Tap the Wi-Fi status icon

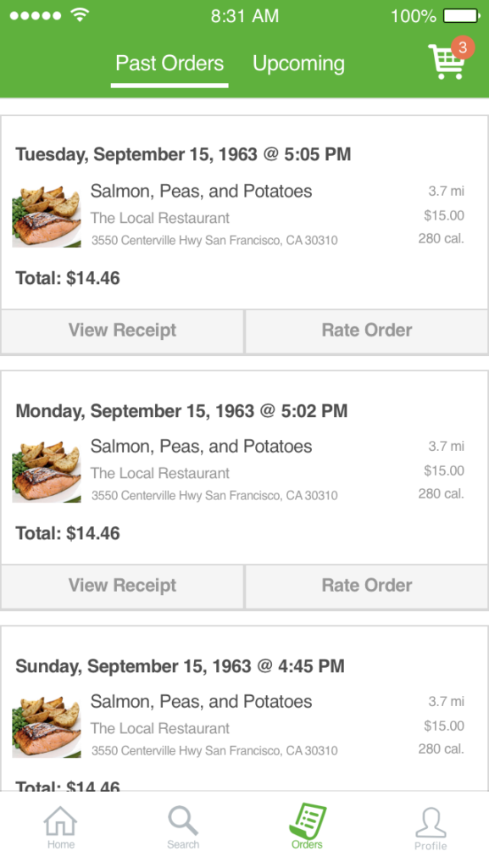point(81,15)
